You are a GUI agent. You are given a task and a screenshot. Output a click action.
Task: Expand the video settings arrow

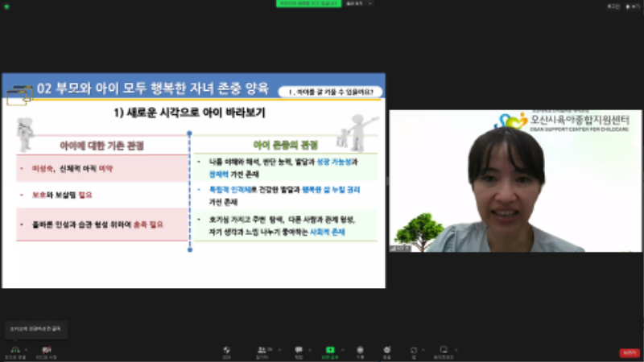coord(58,348)
